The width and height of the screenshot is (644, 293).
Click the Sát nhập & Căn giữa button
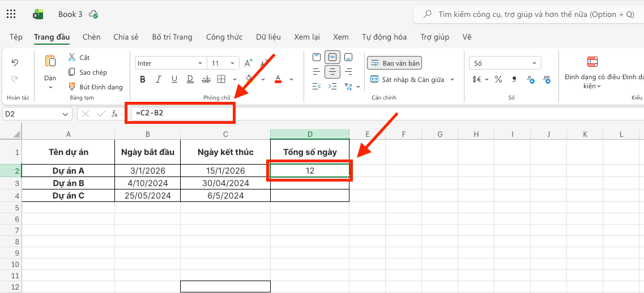click(407, 80)
